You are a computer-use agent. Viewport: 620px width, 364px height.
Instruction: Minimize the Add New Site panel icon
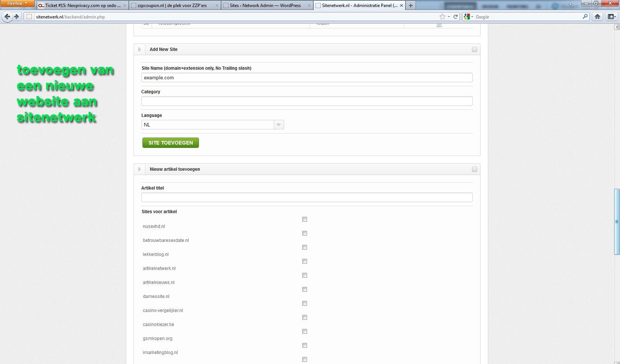[475, 49]
